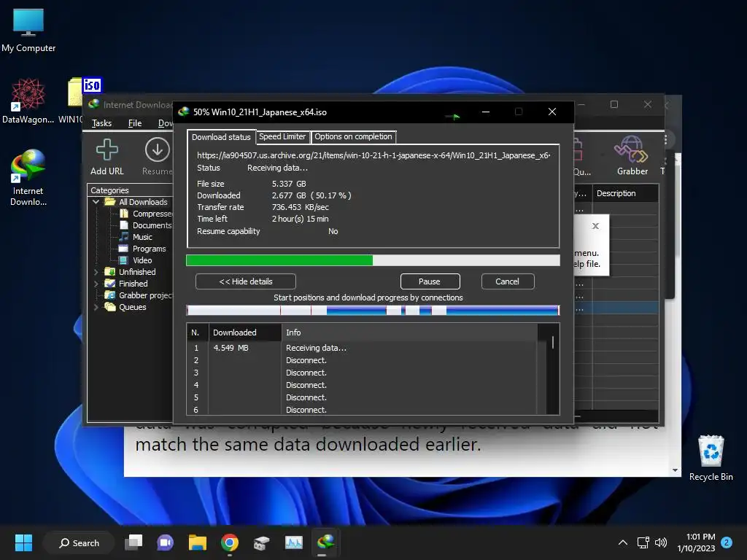Expand the Queues category

[x=96, y=307]
